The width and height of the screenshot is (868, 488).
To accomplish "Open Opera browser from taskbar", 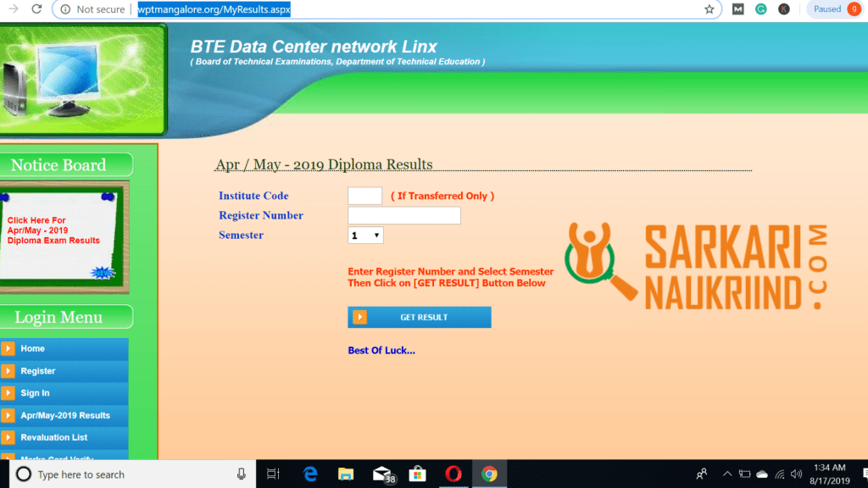I will point(453,474).
